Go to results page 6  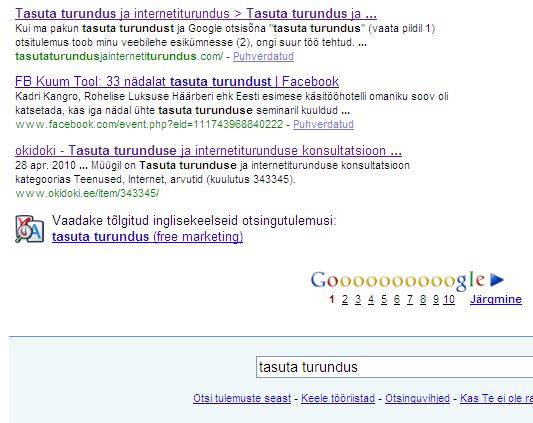coord(397,299)
